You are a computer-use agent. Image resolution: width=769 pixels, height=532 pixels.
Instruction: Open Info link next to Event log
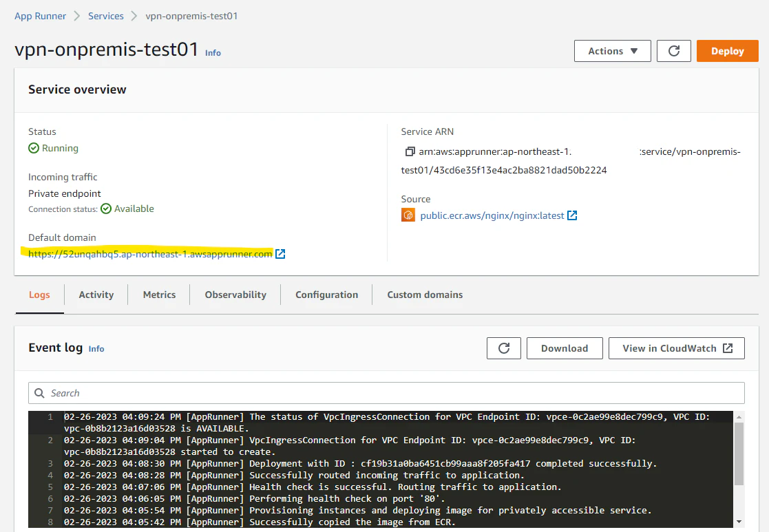click(x=96, y=349)
